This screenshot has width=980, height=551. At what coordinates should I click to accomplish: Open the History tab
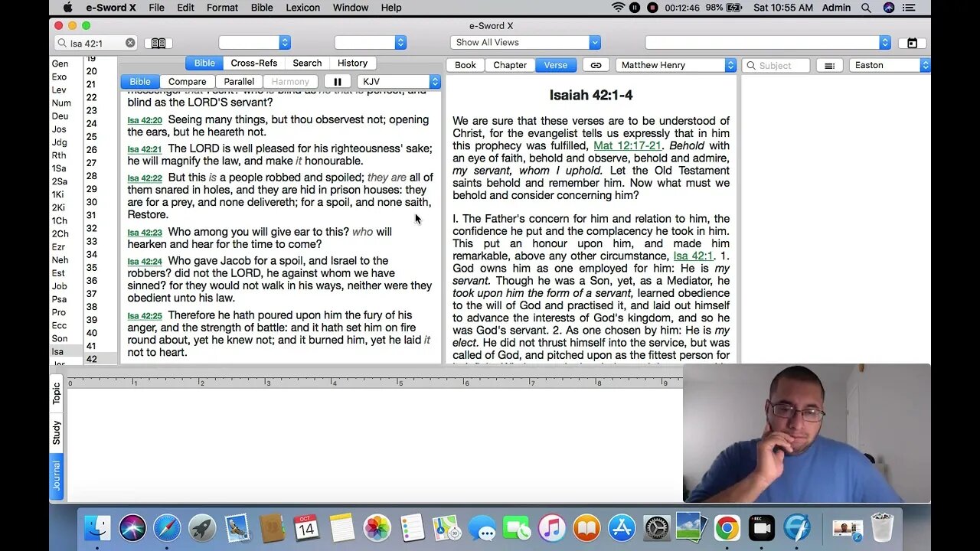353,63
